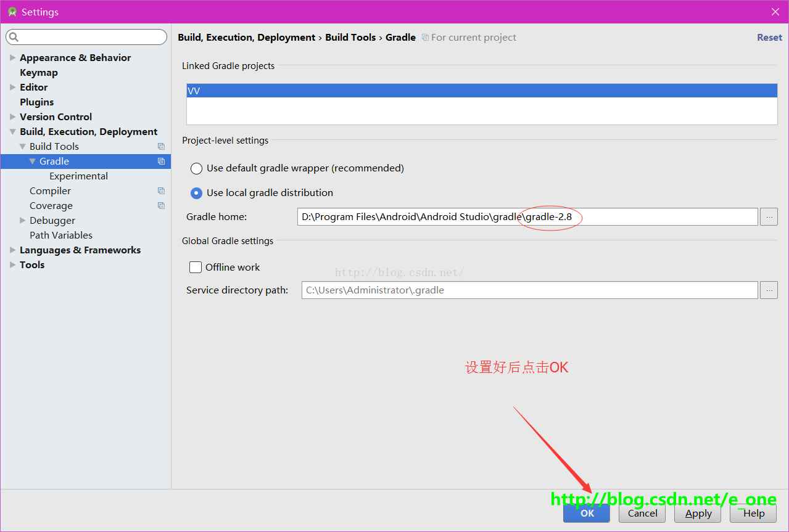Click the Android Studio icon in title bar
Image resolution: width=789 pixels, height=532 pixels.
(x=12, y=12)
